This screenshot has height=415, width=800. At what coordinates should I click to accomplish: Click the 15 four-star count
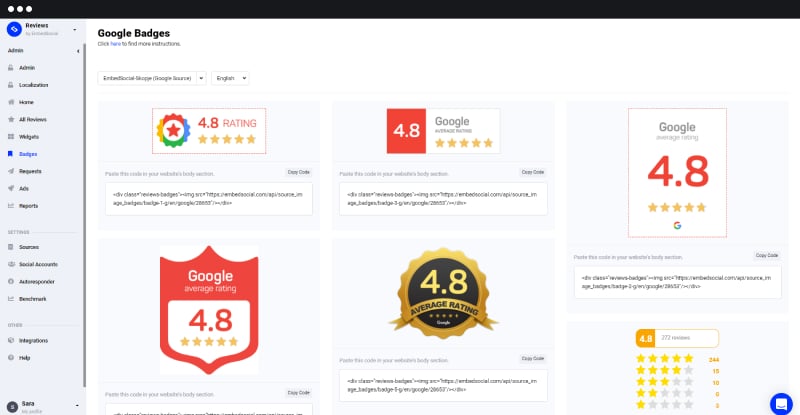715,371
